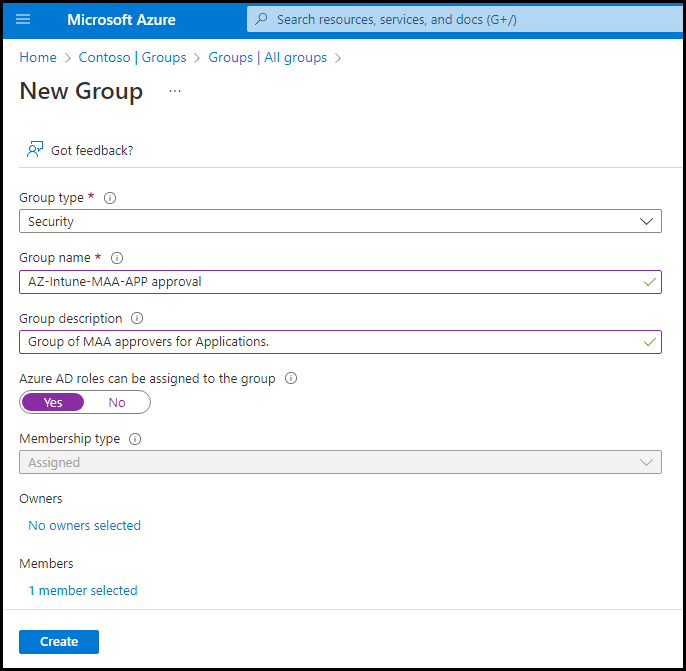Open the hamburger portal menu
The image size is (686, 671).
pos(24,19)
